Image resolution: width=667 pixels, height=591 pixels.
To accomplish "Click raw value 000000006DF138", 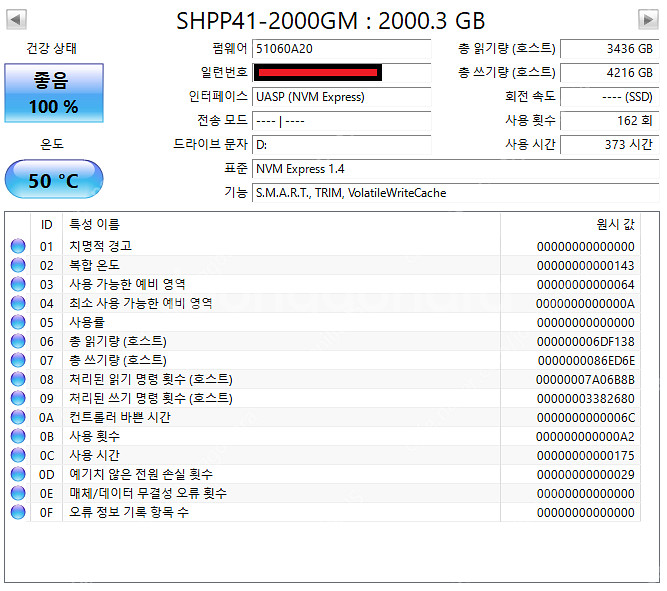I will (x=586, y=341).
